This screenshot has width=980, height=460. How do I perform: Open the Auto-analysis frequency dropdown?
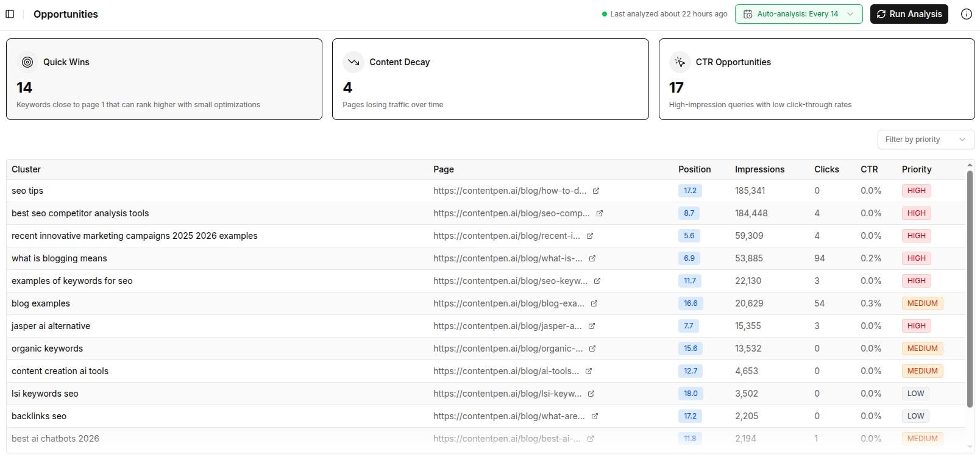(798, 14)
